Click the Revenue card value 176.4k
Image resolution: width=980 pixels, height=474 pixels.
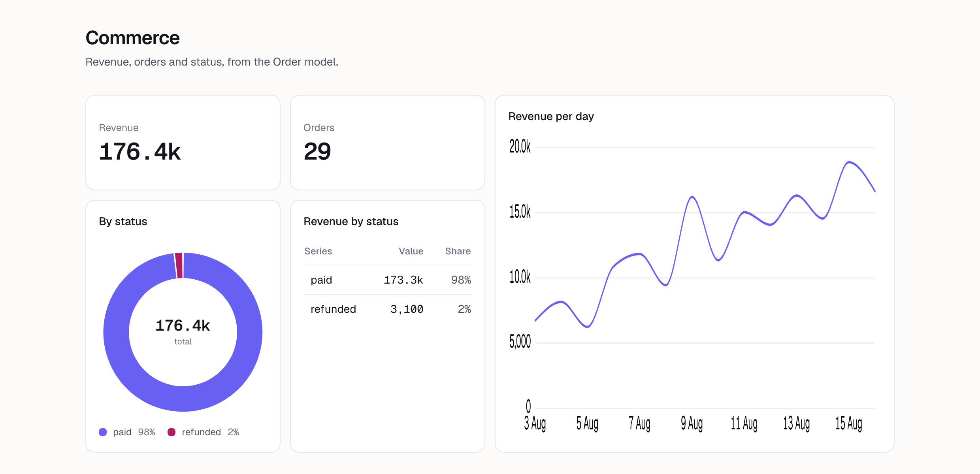(140, 152)
